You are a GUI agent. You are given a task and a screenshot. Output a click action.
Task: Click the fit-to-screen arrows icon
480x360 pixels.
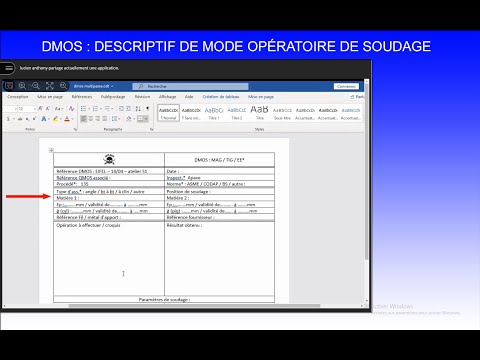[50, 86]
